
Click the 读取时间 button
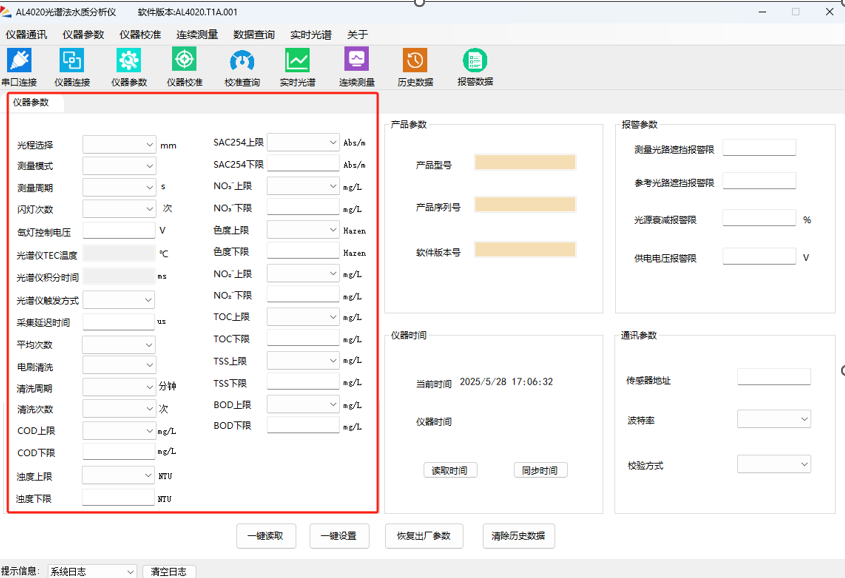coord(450,470)
